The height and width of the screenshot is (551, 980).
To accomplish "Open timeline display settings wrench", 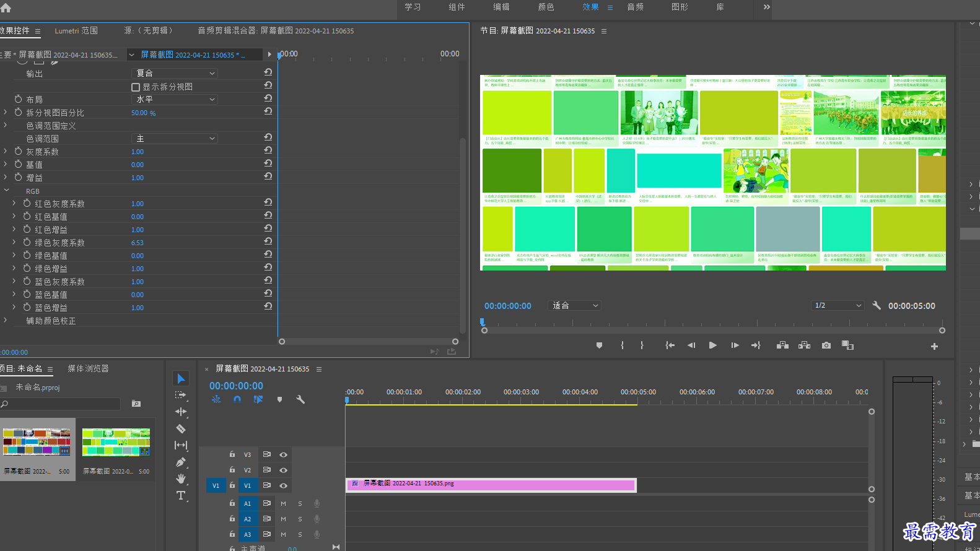I will (x=300, y=399).
